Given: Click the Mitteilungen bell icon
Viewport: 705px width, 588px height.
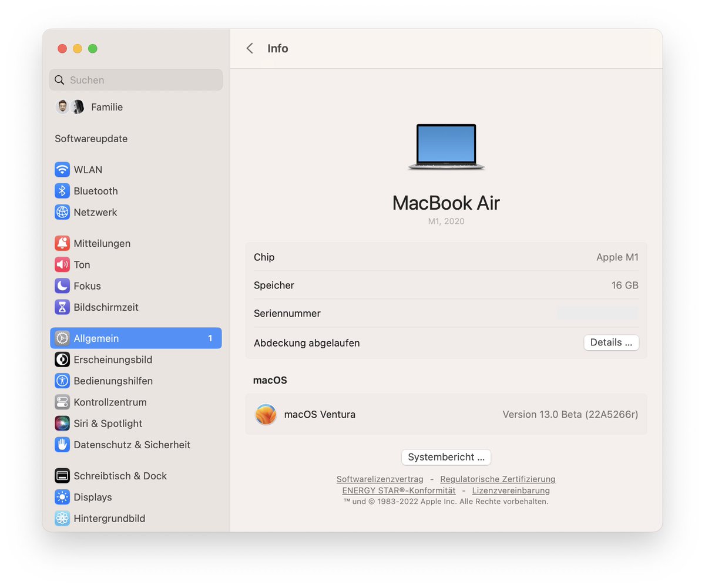Looking at the screenshot, I should coord(62,243).
